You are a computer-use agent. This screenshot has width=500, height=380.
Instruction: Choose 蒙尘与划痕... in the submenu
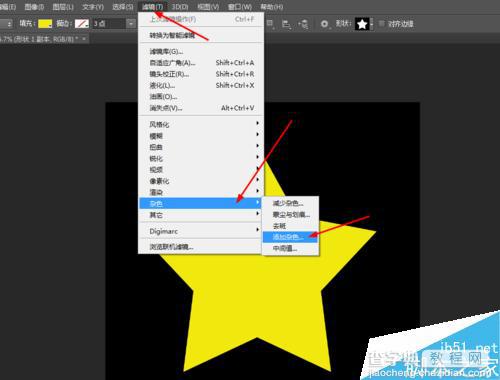290,214
